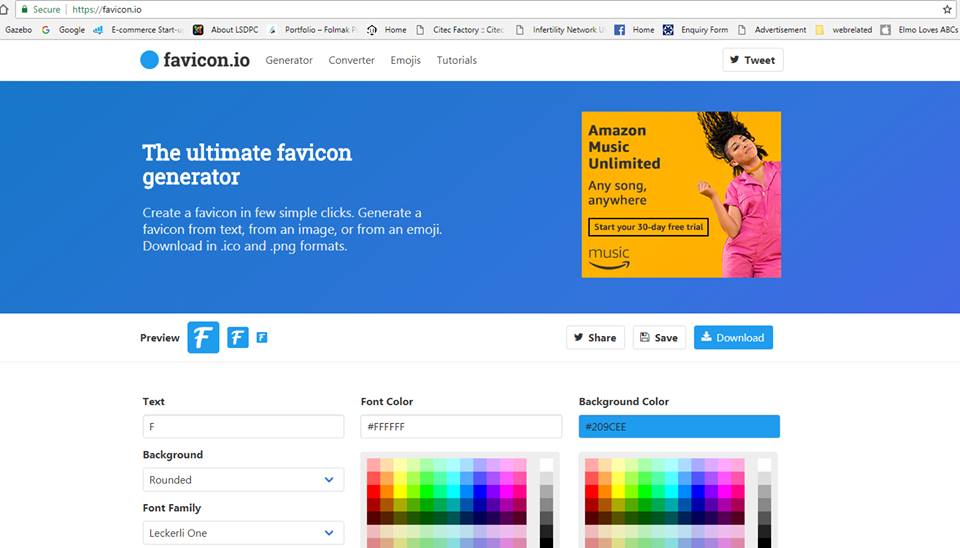Click the Save button
This screenshot has width=960, height=548.
[657, 338]
